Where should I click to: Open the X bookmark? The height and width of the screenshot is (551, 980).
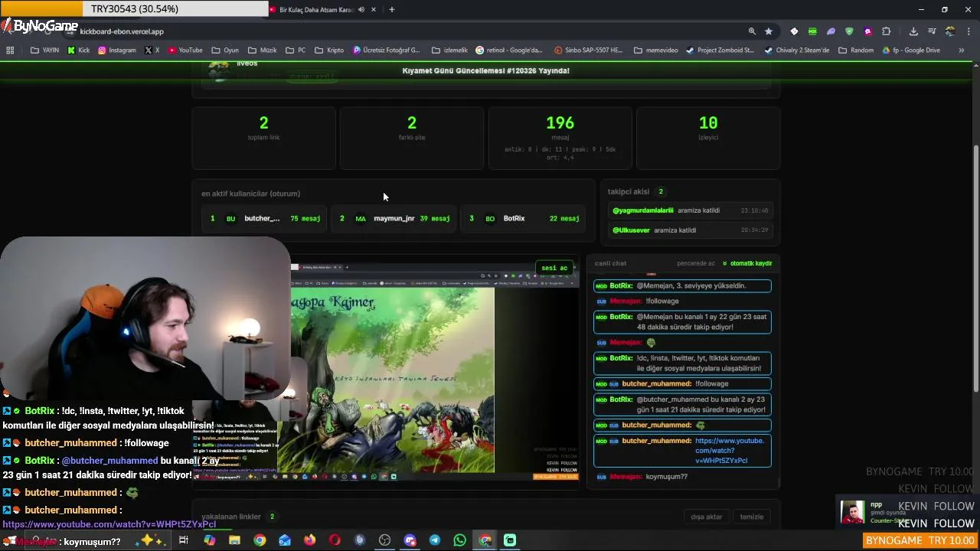tap(152, 51)
